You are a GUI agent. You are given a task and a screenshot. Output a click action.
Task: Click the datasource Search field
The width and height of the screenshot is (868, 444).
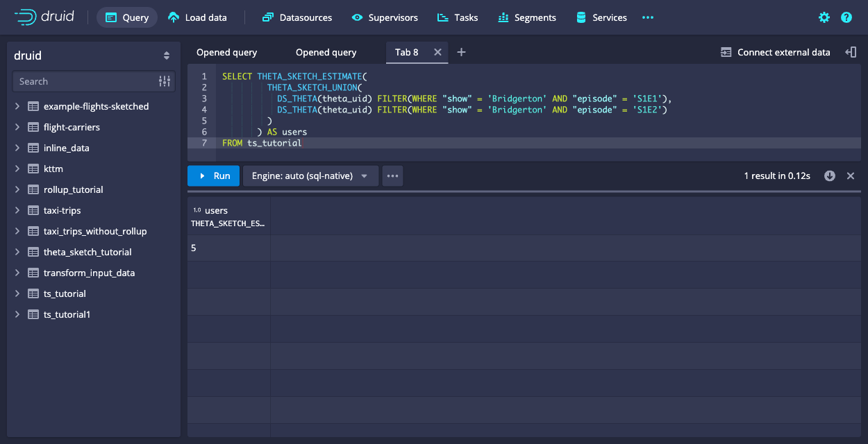(83, 81)
